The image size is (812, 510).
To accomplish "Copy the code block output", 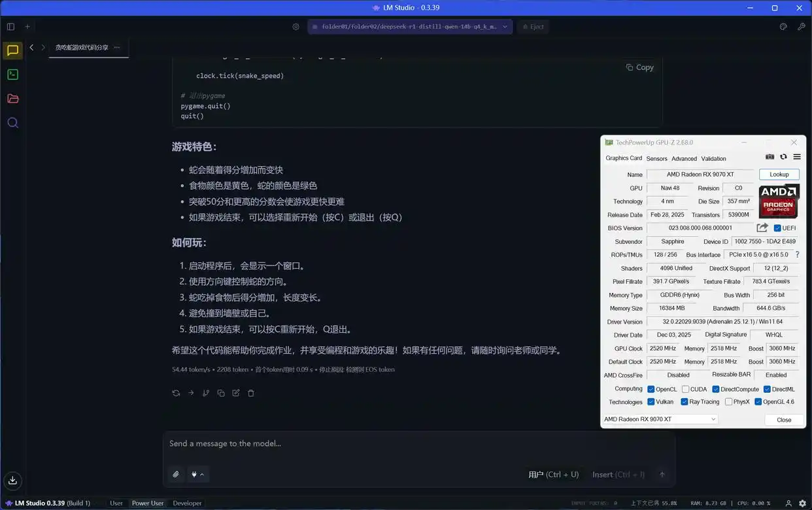I will [639, 67].
